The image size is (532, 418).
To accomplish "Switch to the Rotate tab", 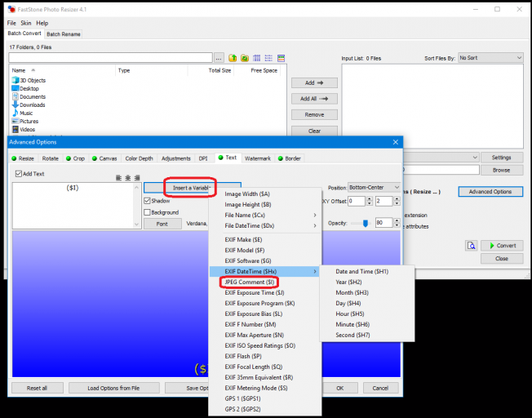I will coord(51,158).
